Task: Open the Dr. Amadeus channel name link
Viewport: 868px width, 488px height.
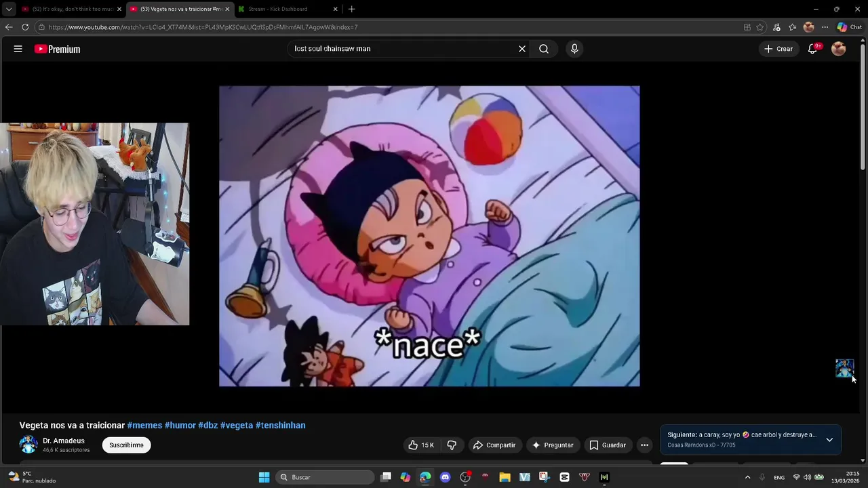Action: (x=64, y=441)
